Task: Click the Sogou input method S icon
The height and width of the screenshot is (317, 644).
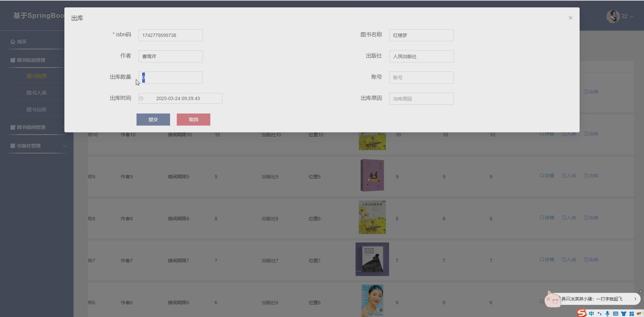Action: [x=582, y=313]
